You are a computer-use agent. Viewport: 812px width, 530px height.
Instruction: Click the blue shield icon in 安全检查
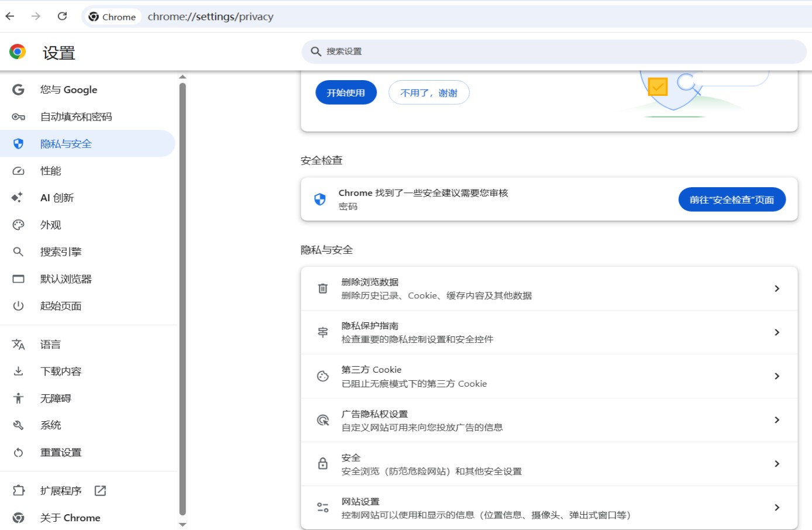pos(320,199)
